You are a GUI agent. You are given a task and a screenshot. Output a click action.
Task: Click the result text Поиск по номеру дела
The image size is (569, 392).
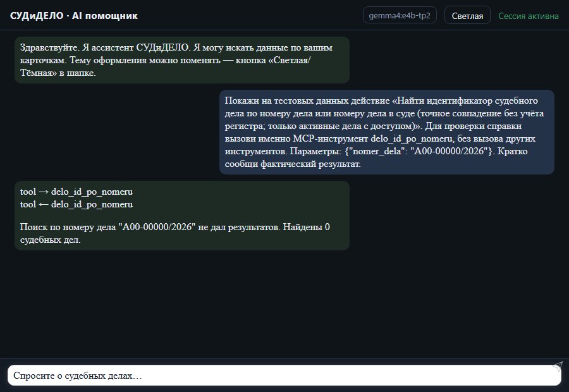tap(175, 233)
